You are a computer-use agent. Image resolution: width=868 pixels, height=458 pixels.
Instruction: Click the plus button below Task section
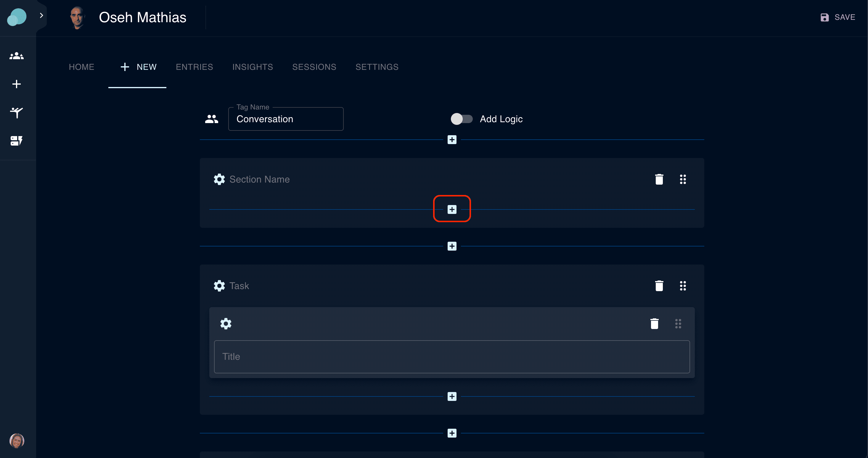click(452, 434)
